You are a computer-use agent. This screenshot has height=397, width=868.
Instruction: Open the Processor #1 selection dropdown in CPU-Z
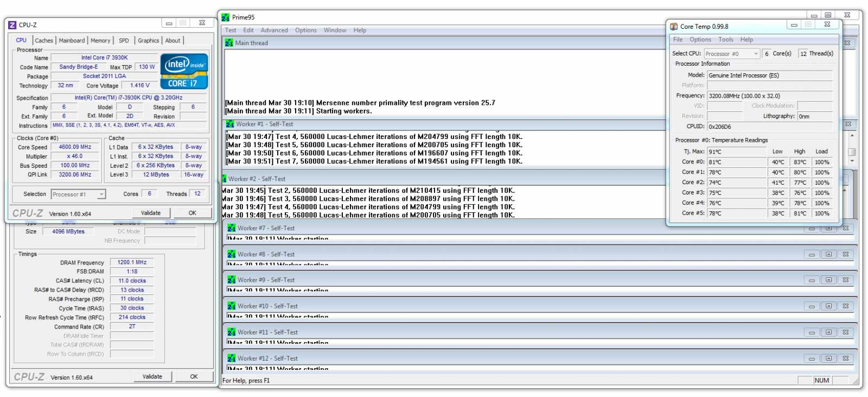point(78,194)
